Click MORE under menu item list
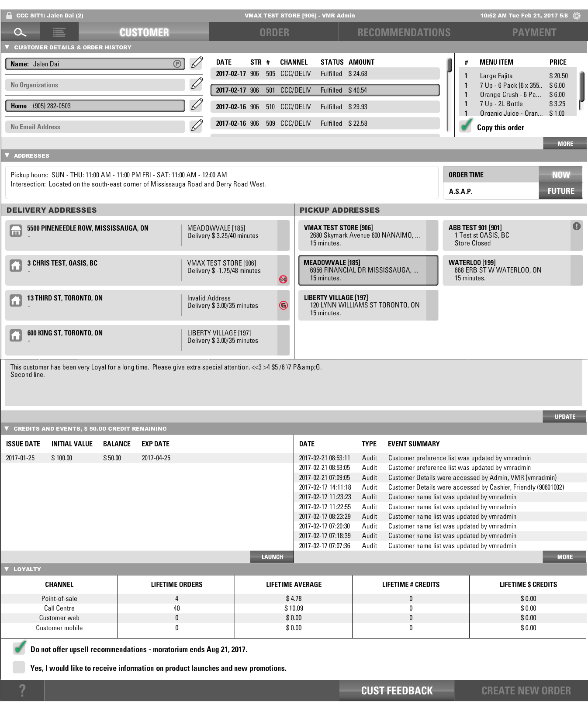Screen dimensions: 588x711 point(565,144)
